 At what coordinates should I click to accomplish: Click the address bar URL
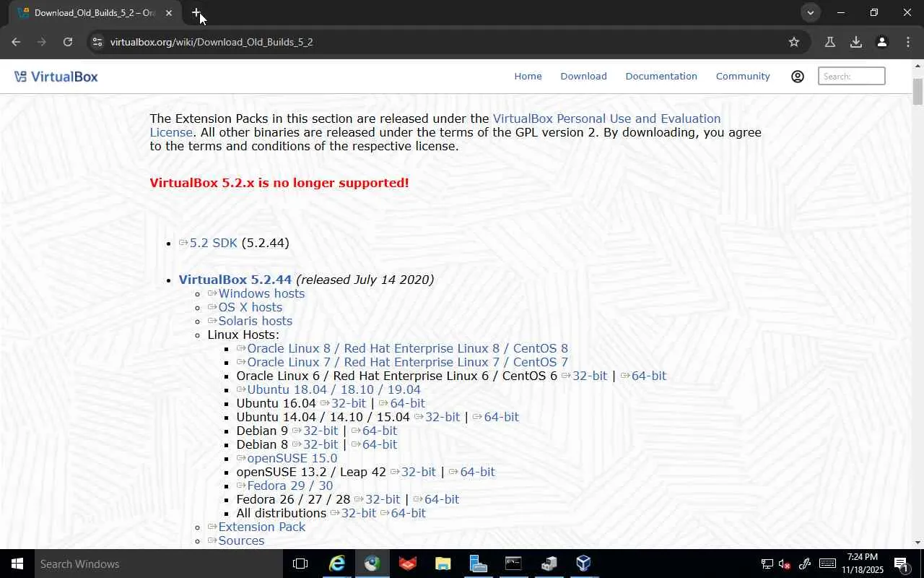point(212,42)
